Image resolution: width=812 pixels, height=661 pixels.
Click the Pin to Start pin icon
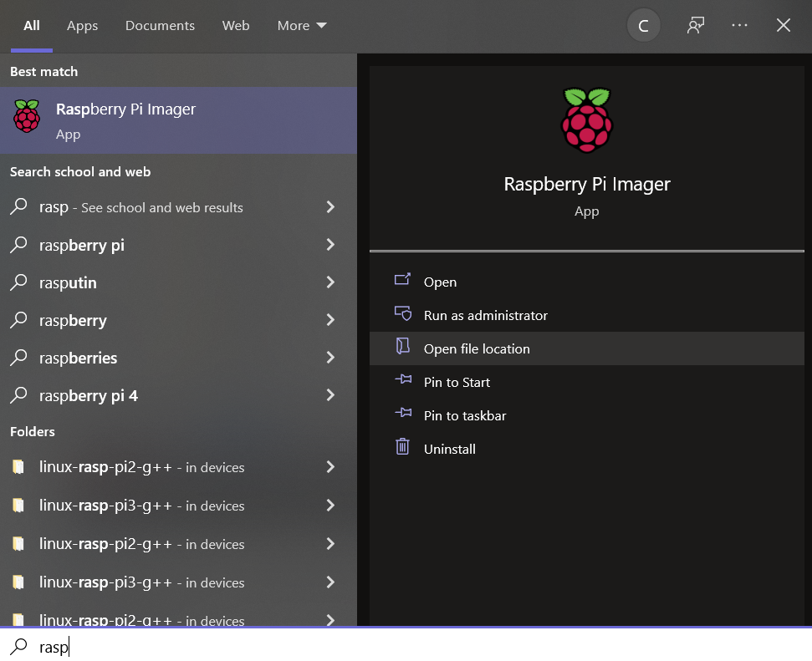pyautogui.click(x=403, y=380)
